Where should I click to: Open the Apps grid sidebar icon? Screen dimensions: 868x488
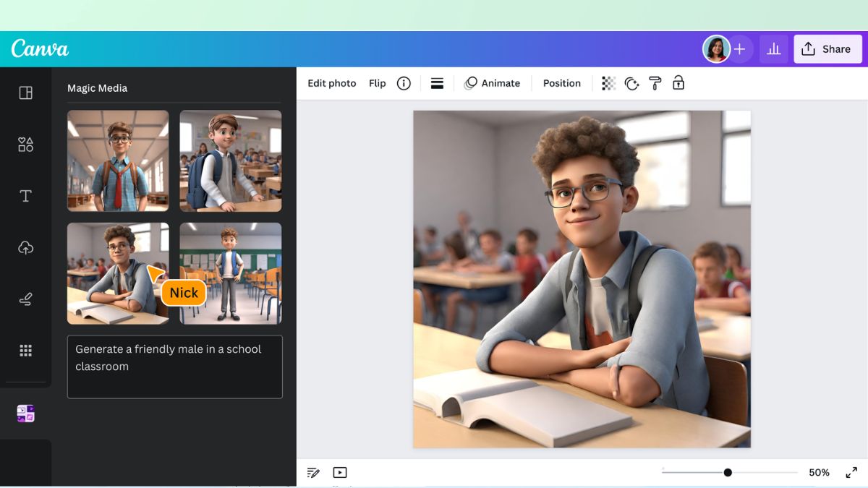25,351
